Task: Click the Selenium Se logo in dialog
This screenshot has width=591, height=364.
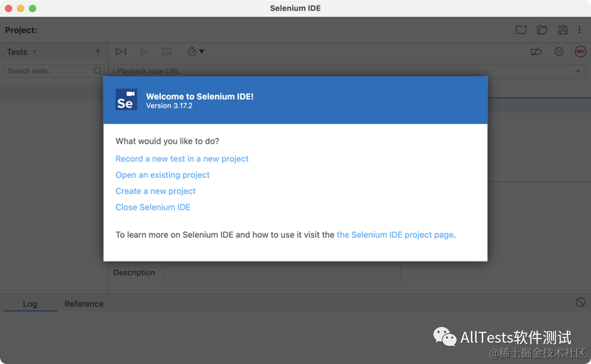Action: pos(126,99)
